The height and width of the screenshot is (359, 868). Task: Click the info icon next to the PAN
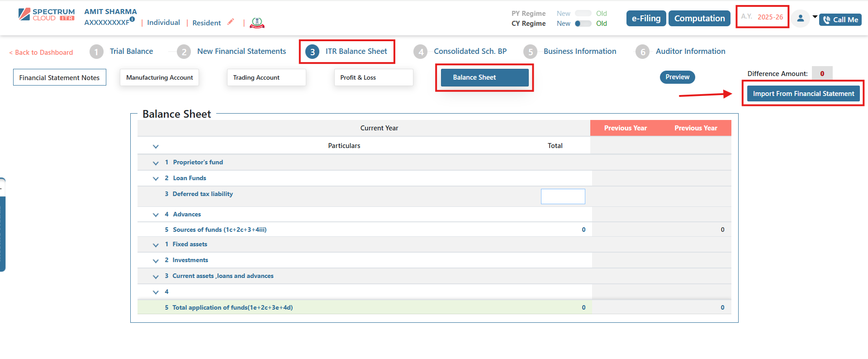pyautogui.click(x=132, y=19)
